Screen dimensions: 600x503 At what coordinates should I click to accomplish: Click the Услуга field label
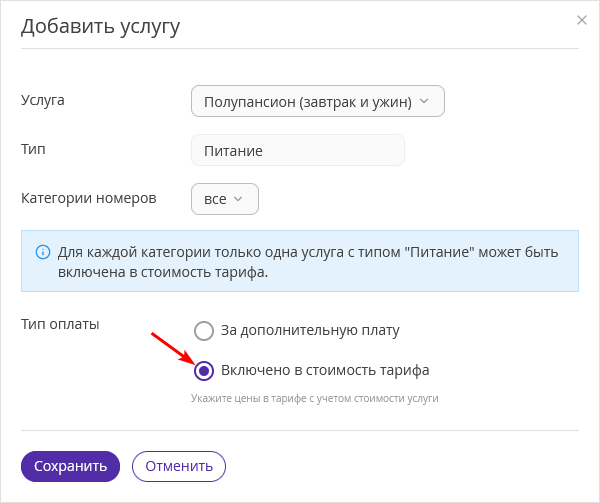click(x=42, y=100)
